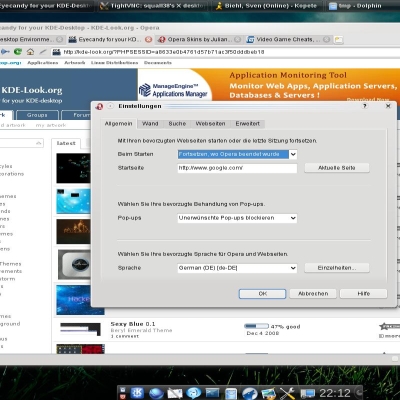Expand the Pop-ups dropdown
Viewport: 400px width, 400px height.
point(293,218)
